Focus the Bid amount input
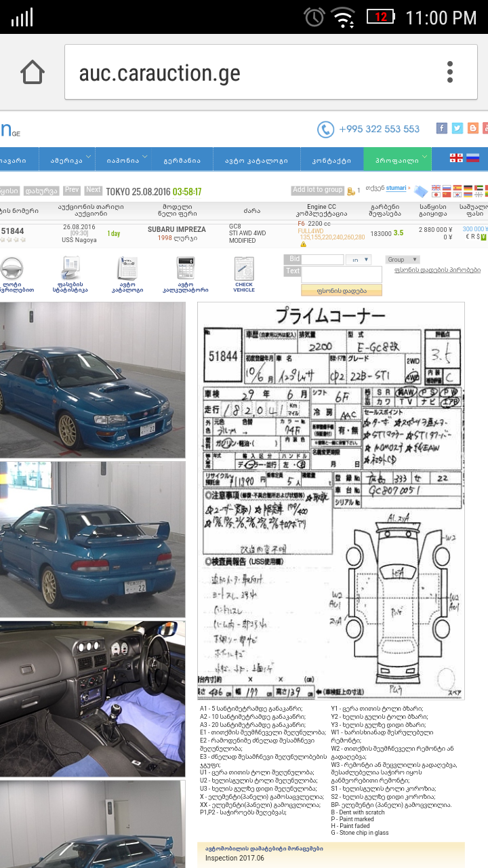The width and height of the screenshot is (488, 868). [323, 260]
